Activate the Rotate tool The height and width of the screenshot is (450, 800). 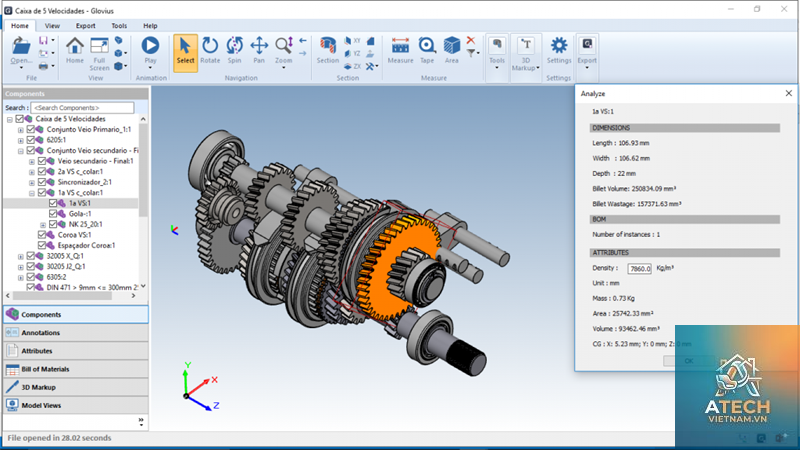[x=210, y=45]
